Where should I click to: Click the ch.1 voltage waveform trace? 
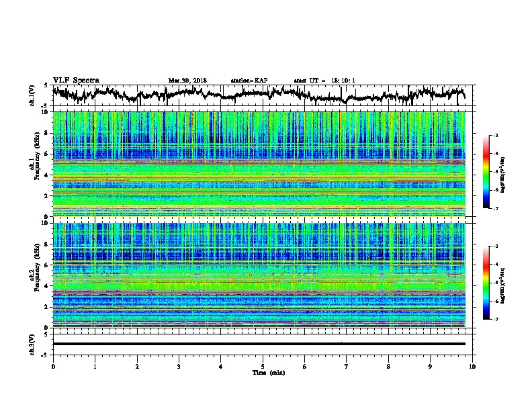pos(259,95)
